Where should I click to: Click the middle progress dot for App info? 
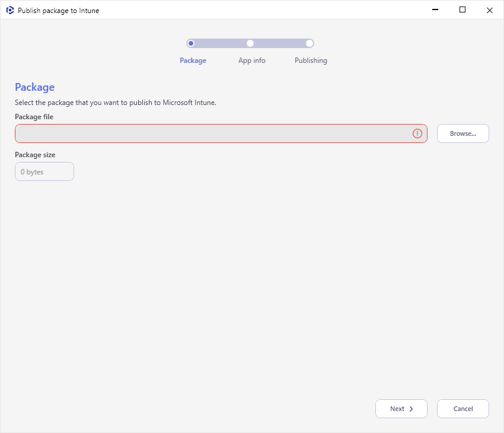(250, 43)
